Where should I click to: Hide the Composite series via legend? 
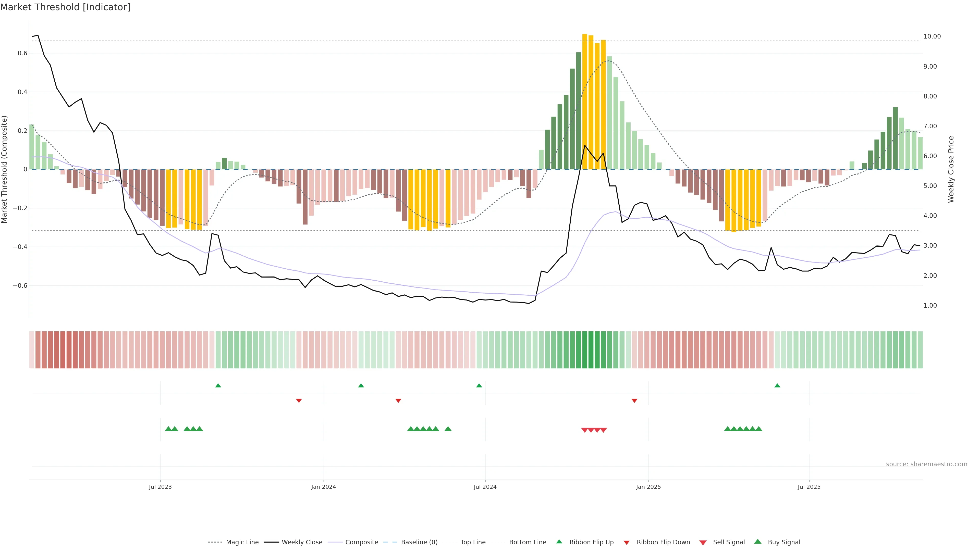click(361, 542)
